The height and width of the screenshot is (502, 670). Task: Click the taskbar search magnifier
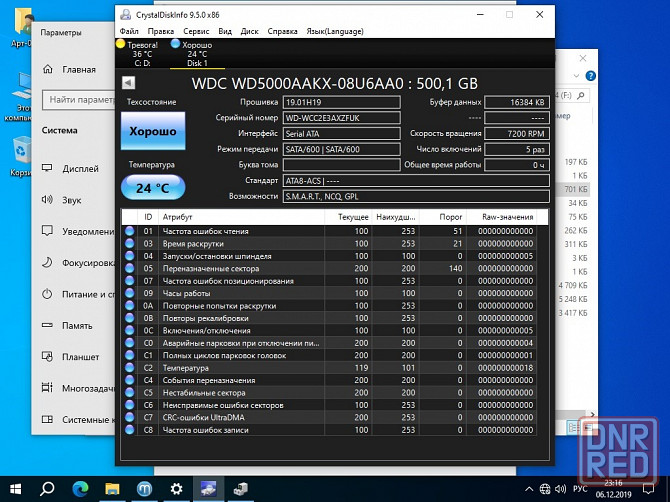(47, 488)
